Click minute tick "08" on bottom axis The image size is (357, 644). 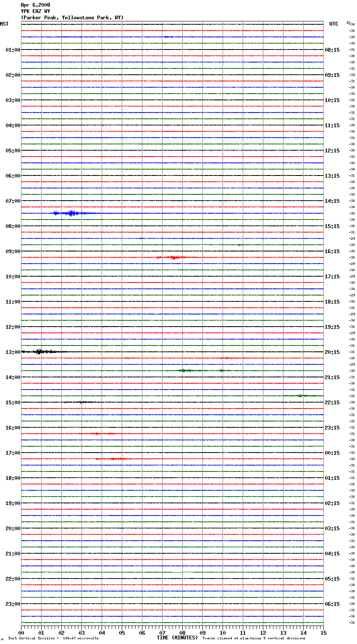tap(182, 633)
